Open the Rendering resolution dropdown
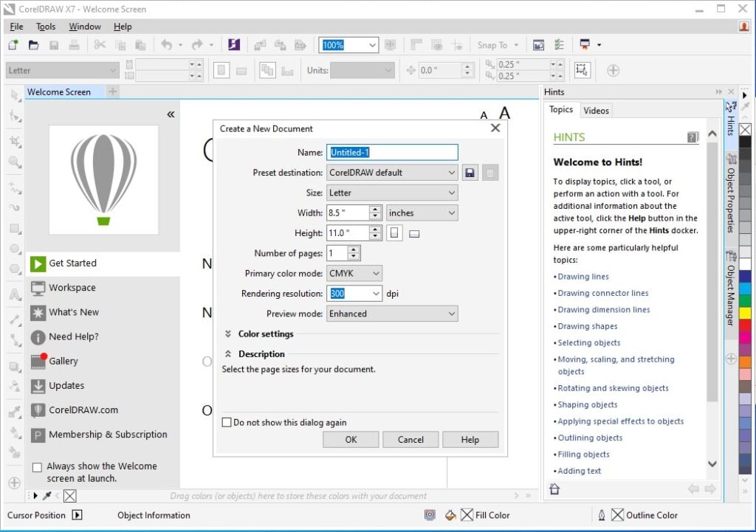Image resolution: width=756 pixels, height=532 pixels. (376, 294)
